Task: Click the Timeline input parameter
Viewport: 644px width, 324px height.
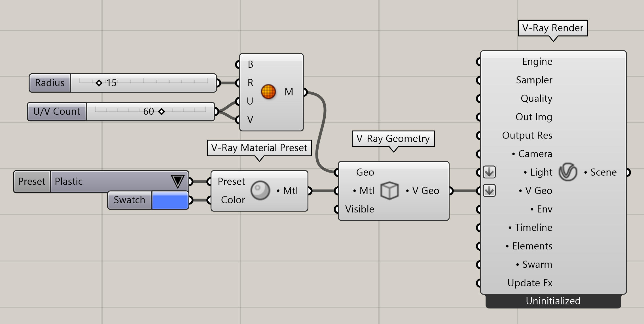Action: point(530,227)
